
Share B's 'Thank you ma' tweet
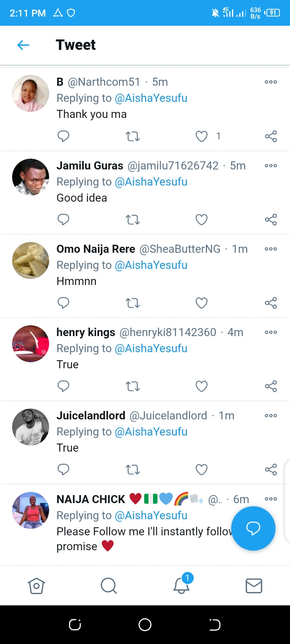[271, 136]
